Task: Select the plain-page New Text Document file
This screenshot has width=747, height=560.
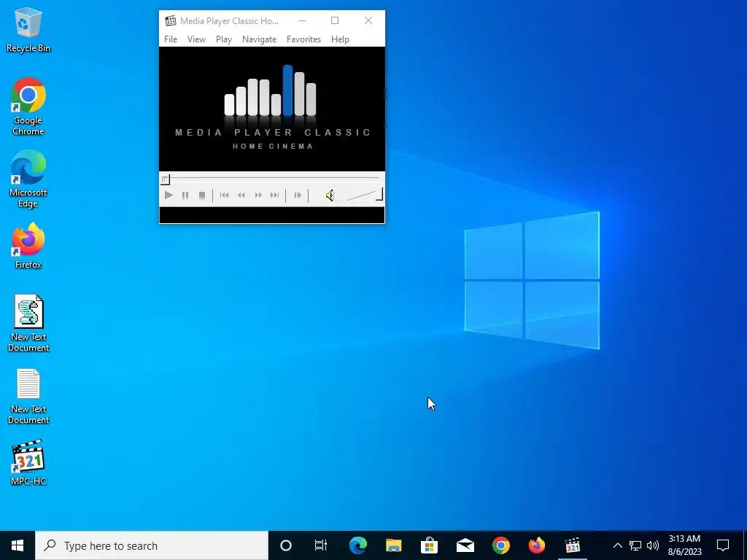Action: [x=28, y=396]
